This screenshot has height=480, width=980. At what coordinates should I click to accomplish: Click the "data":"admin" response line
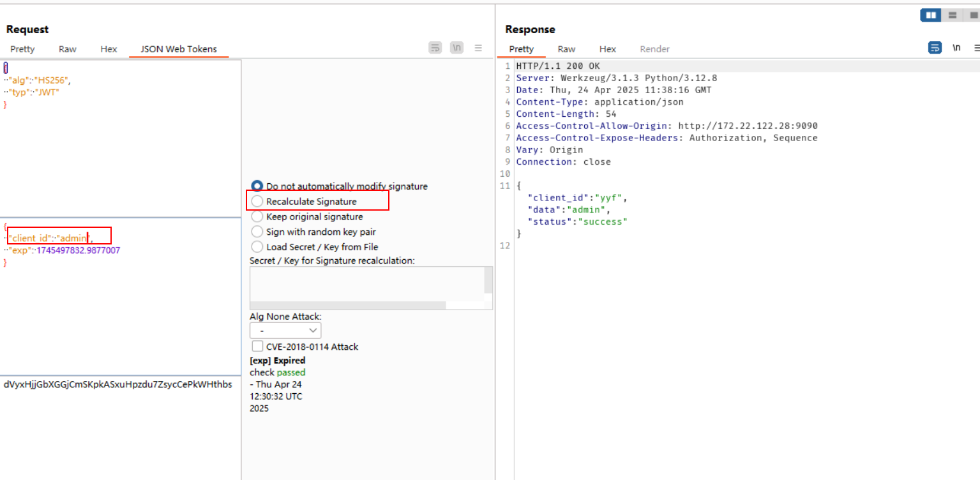(569, 210)
